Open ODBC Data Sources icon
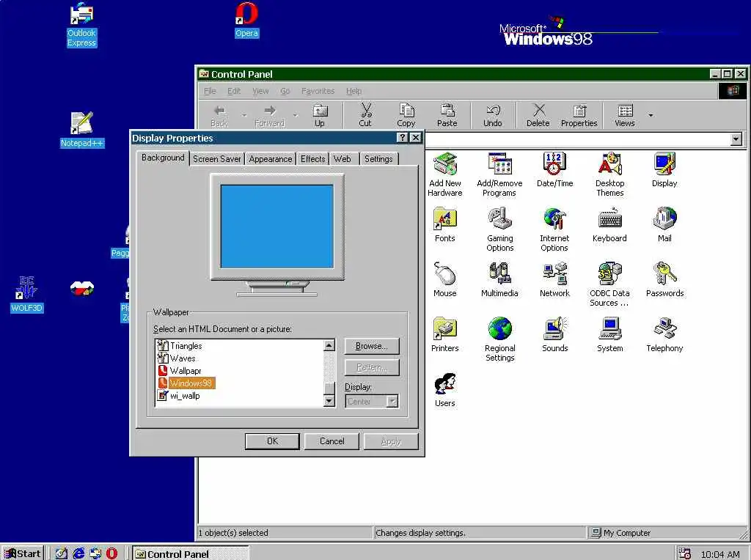The width and height of the screenshot is (751, 560). pyautogui.click(x=609, y=284)
